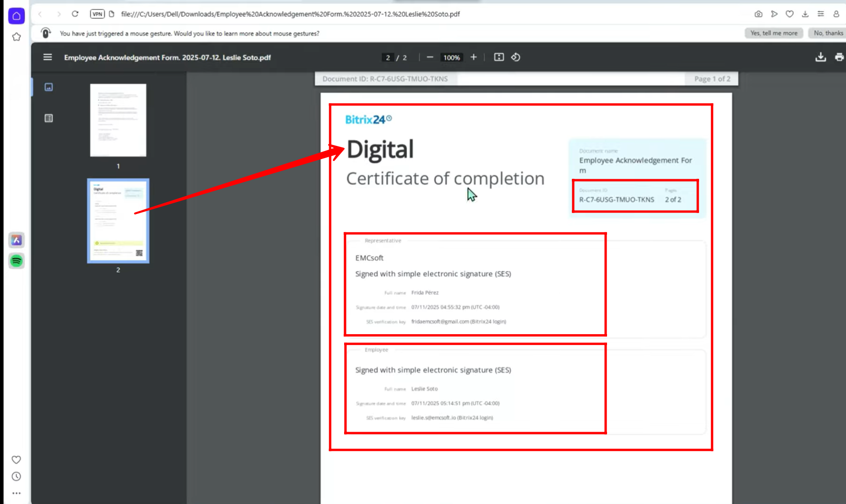846x504 pixels.
Task: Click the address bar file URL
Action: [290, 14]
